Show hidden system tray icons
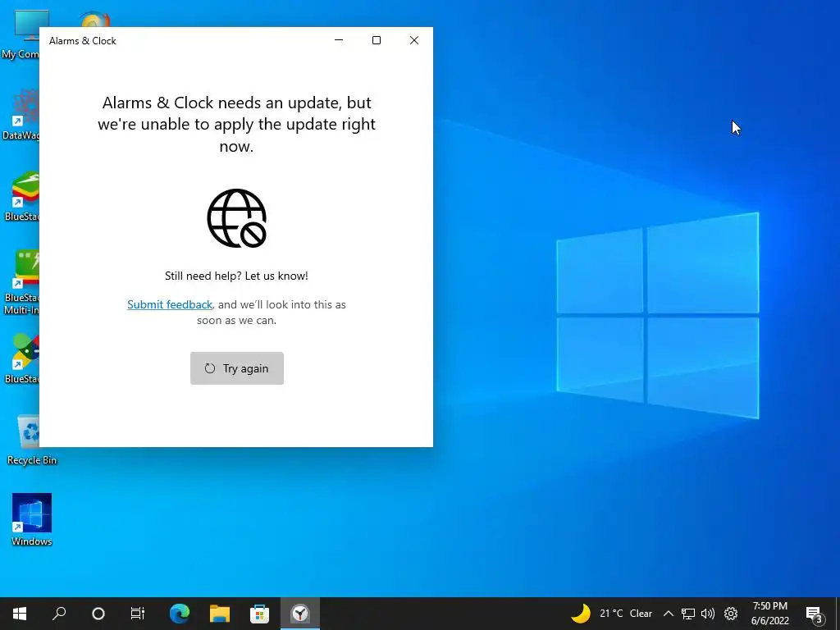840x630 pixels. [x=668, y=614]
